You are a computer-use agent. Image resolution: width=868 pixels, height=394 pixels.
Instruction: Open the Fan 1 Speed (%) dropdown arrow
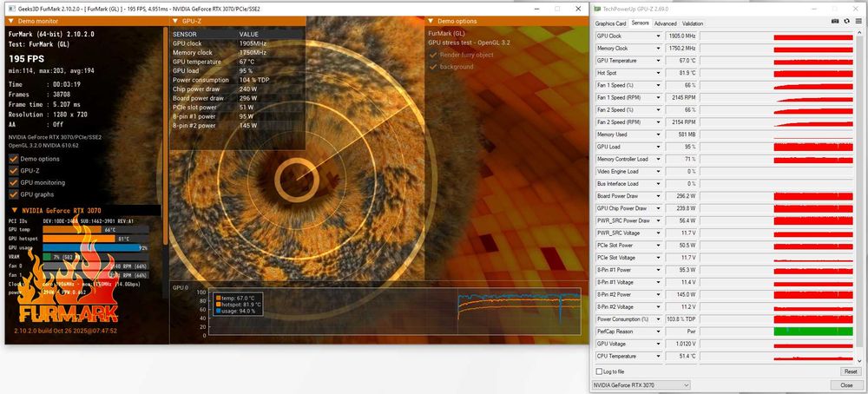pyautogui.click(x=658, y=85)
